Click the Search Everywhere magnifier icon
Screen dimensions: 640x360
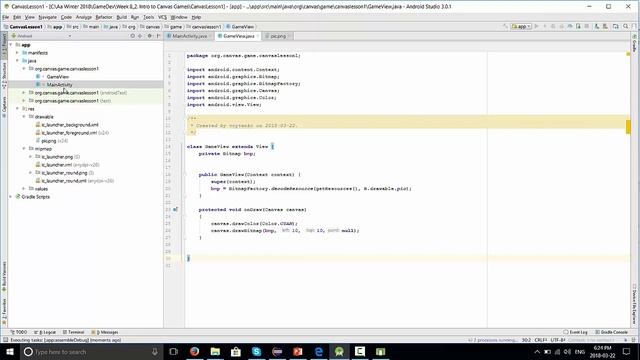pos(626,27)
